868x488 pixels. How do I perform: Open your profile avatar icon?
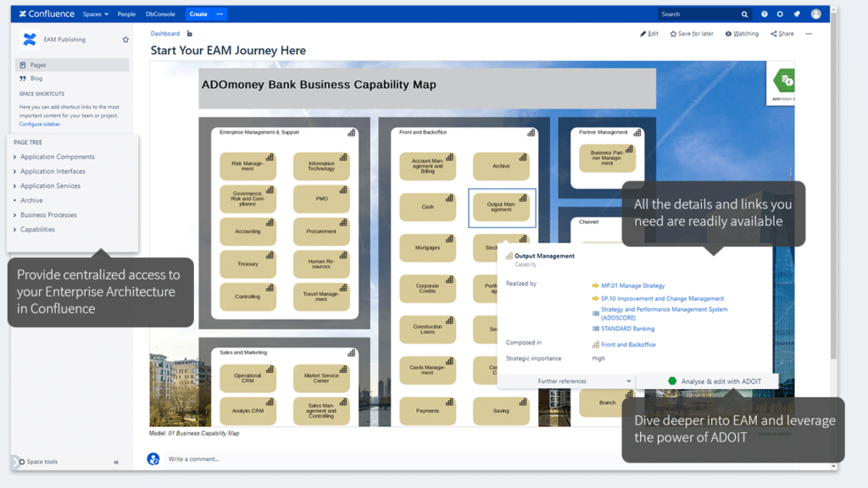pyautogui.click(x=815, y=14)
